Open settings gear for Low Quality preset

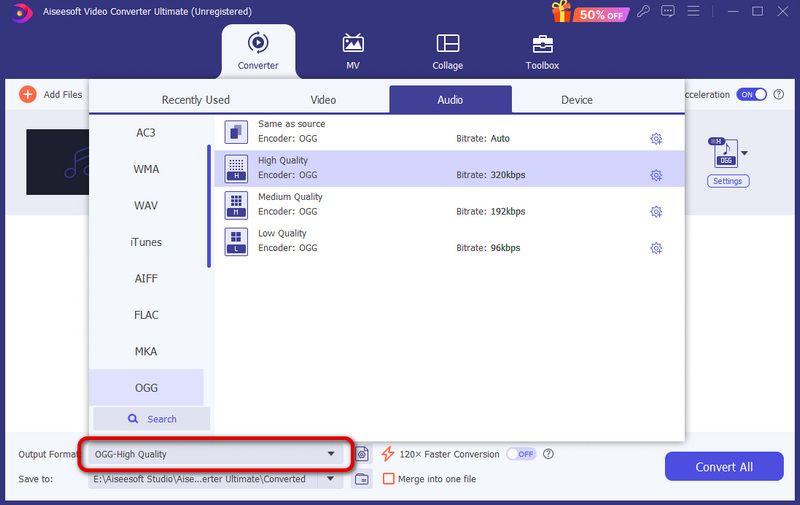656,248
